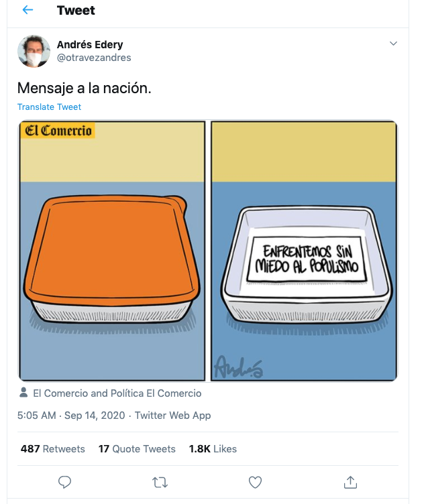
Task: View tagged people El Comercio and Política
Action: (117, 393)
